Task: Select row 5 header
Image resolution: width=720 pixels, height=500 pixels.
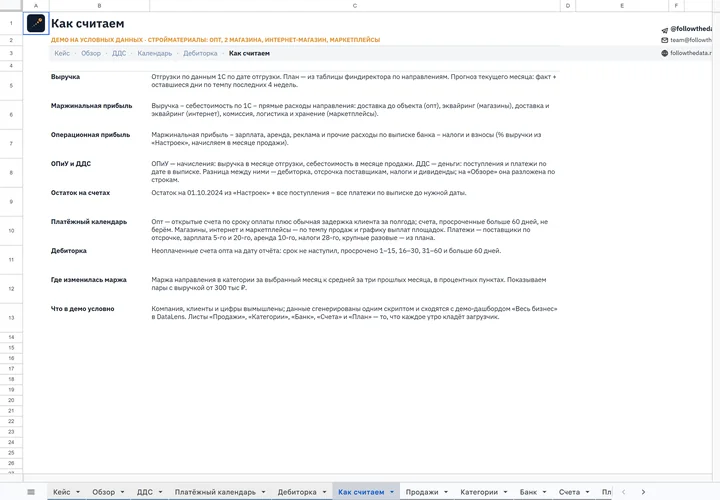Action: point(11,85)
